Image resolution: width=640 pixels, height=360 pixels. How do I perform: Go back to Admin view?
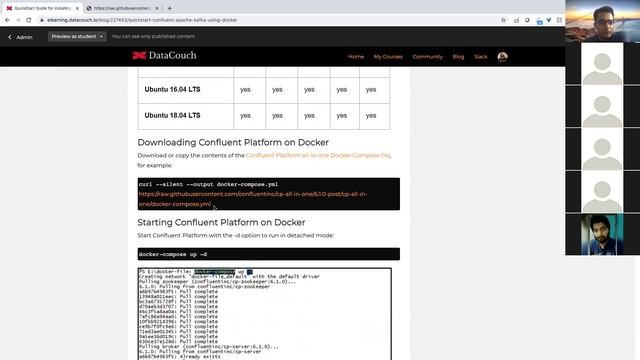[x=20, y=37]
